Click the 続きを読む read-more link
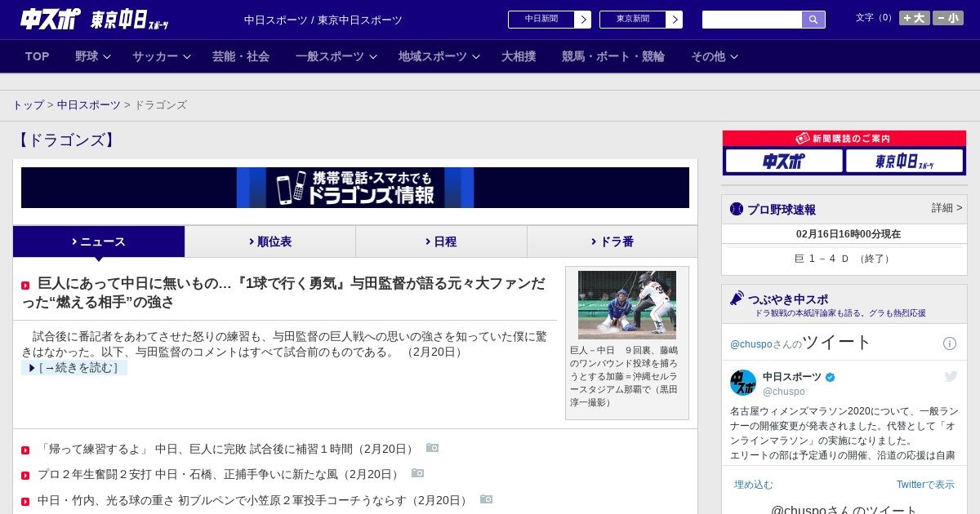The image size is (980, 514). tap(74, 368)
